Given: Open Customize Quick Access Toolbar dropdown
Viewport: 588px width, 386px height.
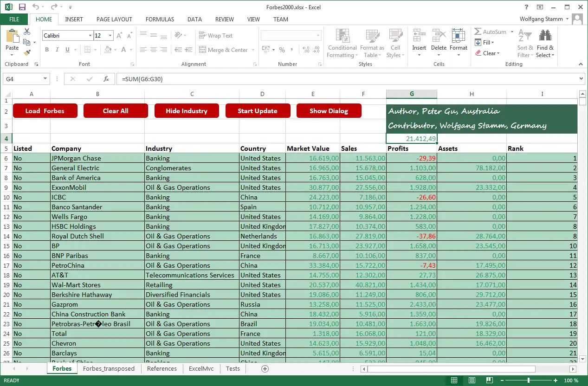Looking at the screenshot, I should [x=70, y=7].
